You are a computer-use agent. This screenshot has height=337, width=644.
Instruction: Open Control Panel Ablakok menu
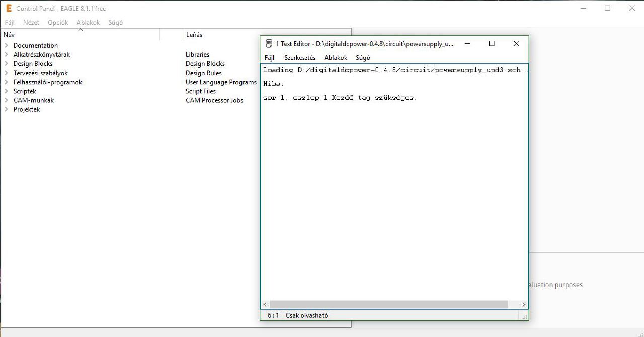click(89, 22)
